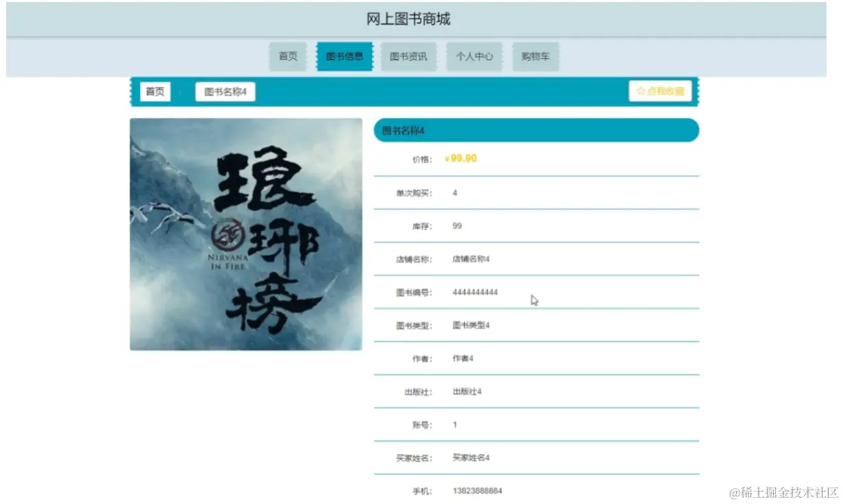Screen dimensions: 843x504
Task: Open the 个人中心 tab
Action: (474, 56)
